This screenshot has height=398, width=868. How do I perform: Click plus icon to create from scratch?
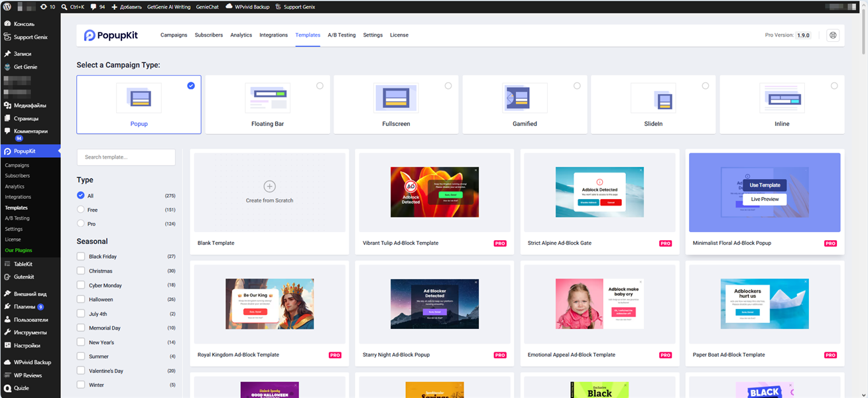269,186
